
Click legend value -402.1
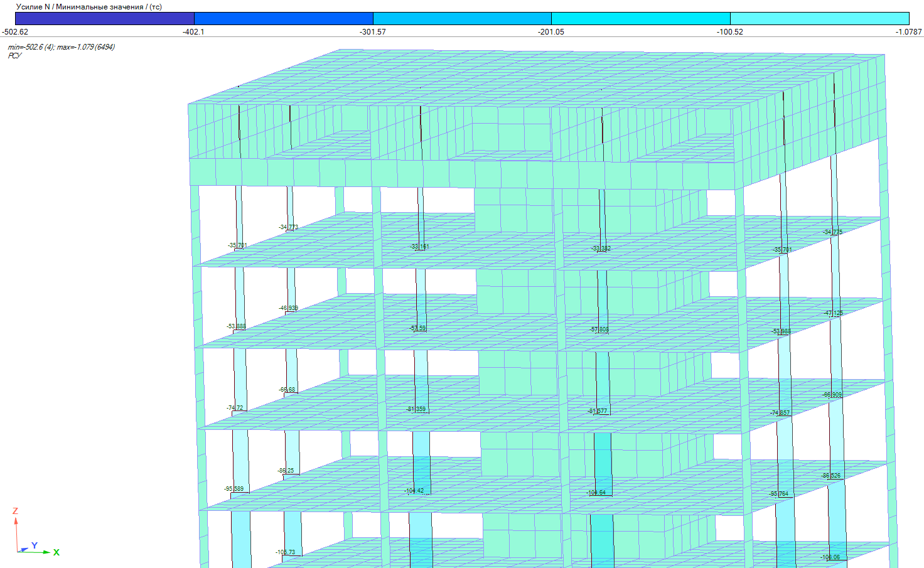pos(193,31)
